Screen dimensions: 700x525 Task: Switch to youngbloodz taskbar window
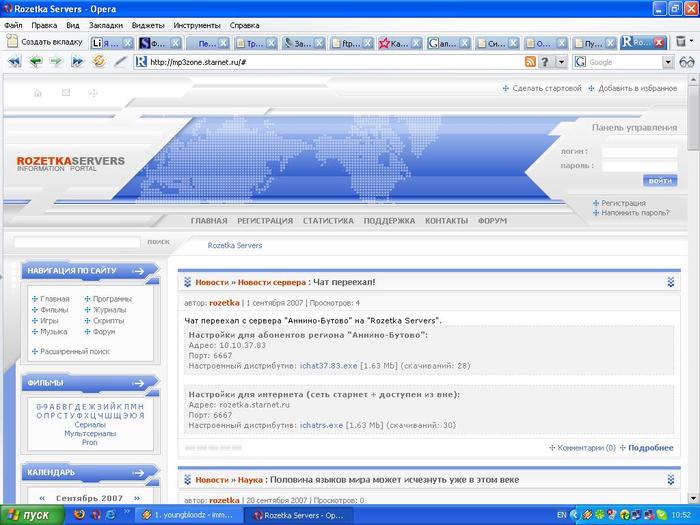click(x=193, y=515)
